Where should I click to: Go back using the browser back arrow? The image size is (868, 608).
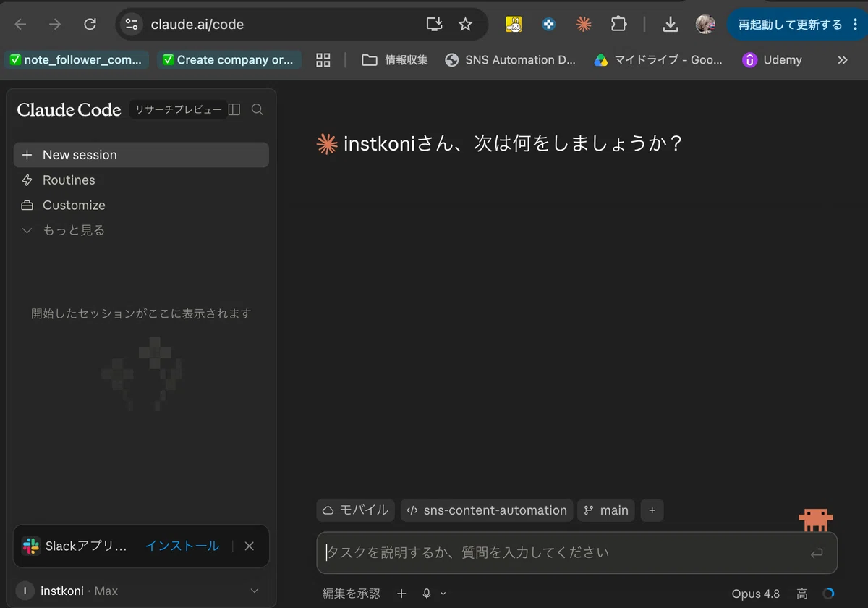coord(20,25)
